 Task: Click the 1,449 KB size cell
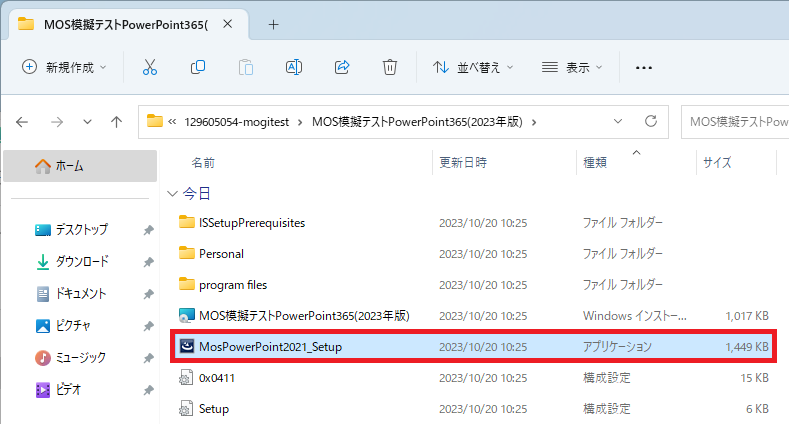(747, 347)
